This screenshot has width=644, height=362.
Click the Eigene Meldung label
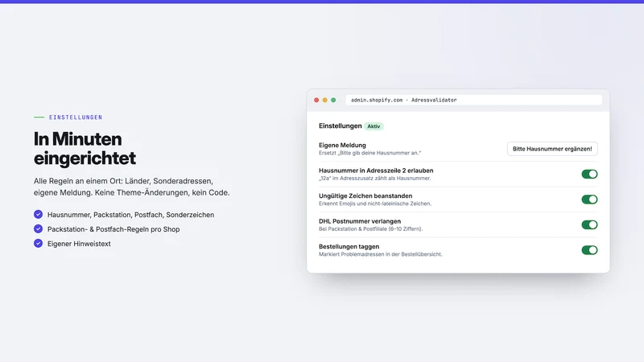coord(342,146)
